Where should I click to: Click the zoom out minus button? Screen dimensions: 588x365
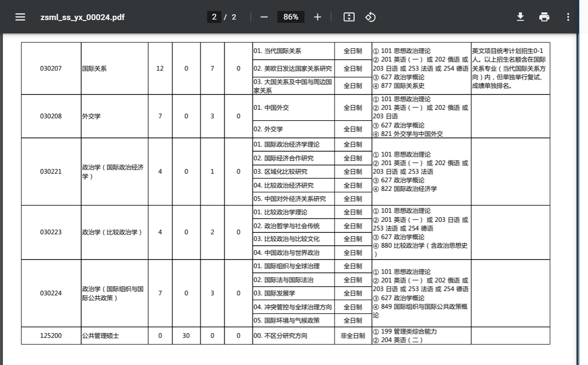[264, 17]
